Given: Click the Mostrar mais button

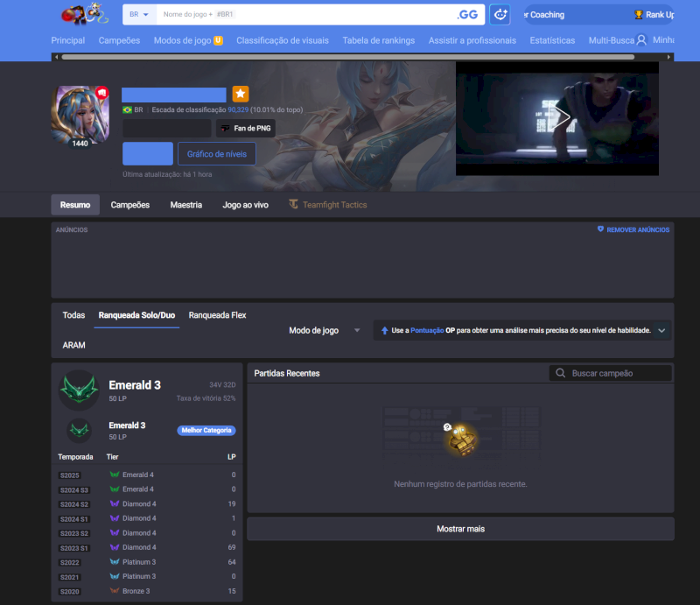Looking at the screenshot, I should [x=461, y=529].
